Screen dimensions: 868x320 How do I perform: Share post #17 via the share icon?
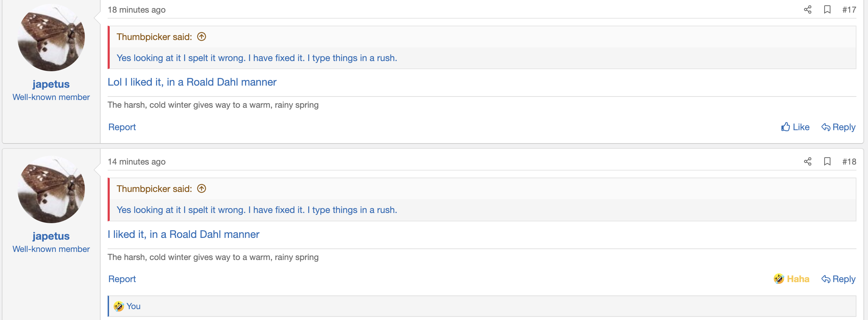click(808, 10)
